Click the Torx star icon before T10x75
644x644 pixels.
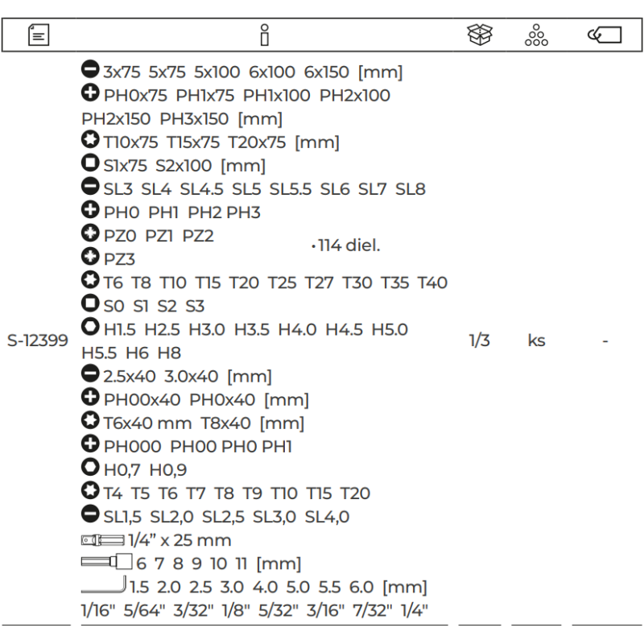click(91, 142)
